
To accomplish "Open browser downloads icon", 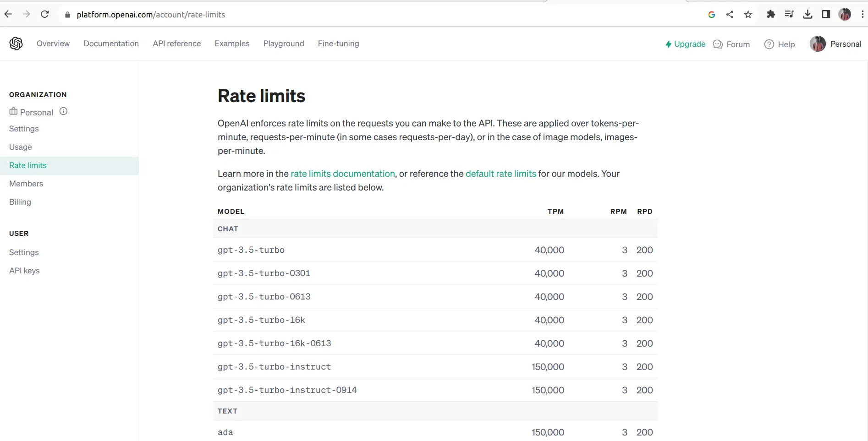I will click(x=808, y=15).
